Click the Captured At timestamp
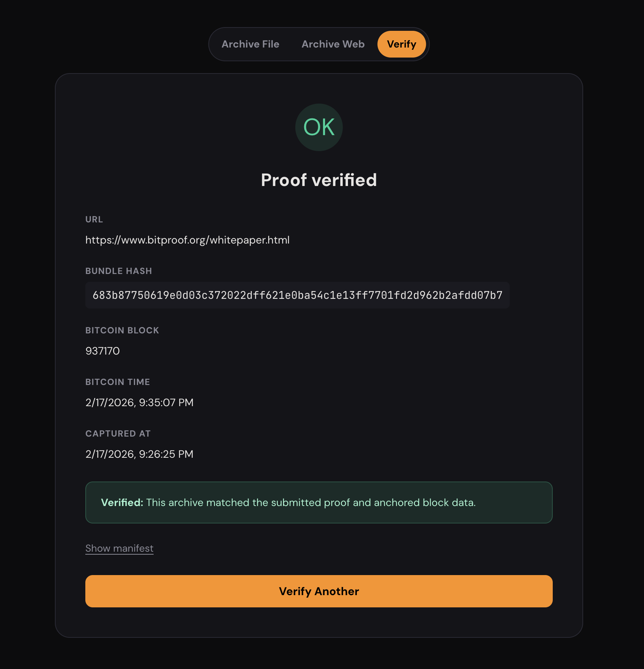The image size is (644, 669). click(139, 454)
